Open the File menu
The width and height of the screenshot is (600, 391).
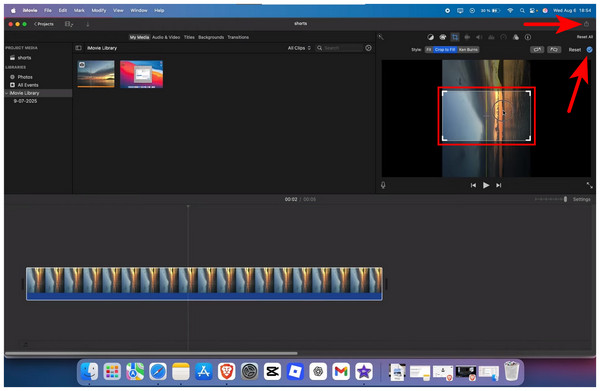click(48, 10)
